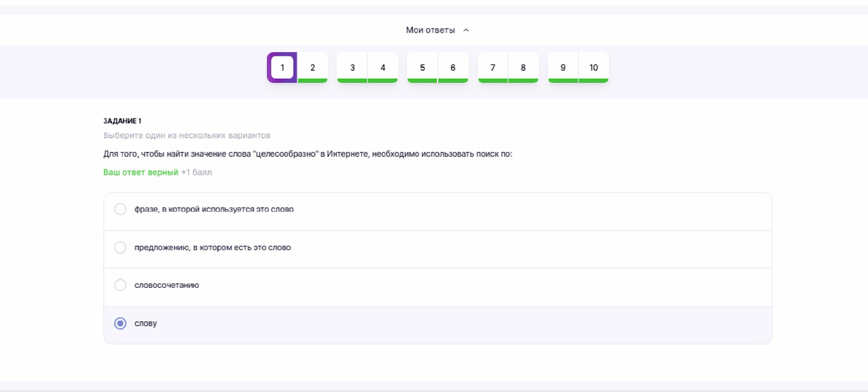Go to question 4
The height and width of the screenshot is (392, 868).
383,68
